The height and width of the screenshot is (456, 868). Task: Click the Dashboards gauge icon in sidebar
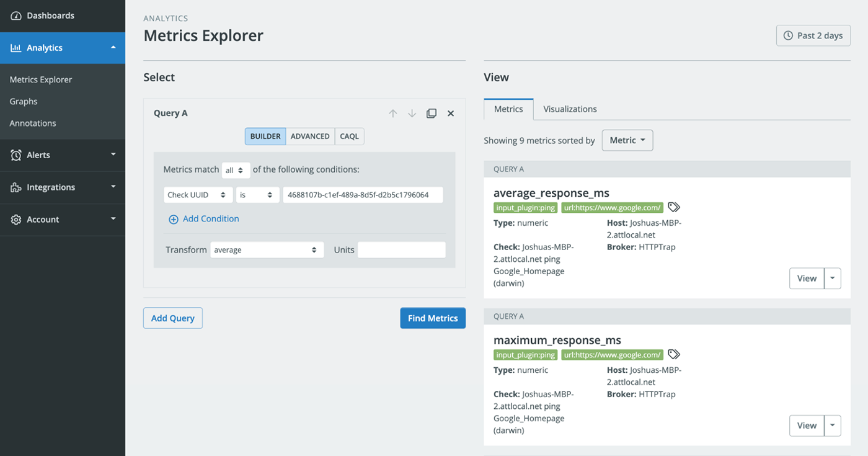tap(16, 16)
